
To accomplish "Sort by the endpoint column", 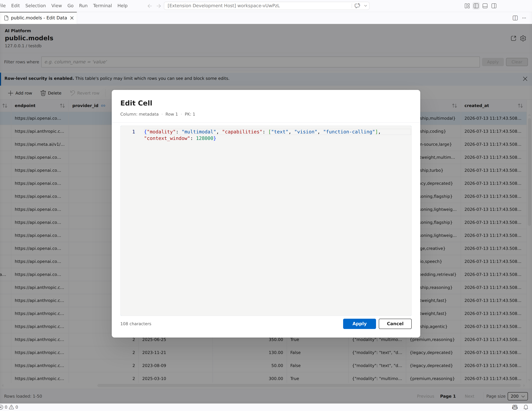I will point(62,106).
